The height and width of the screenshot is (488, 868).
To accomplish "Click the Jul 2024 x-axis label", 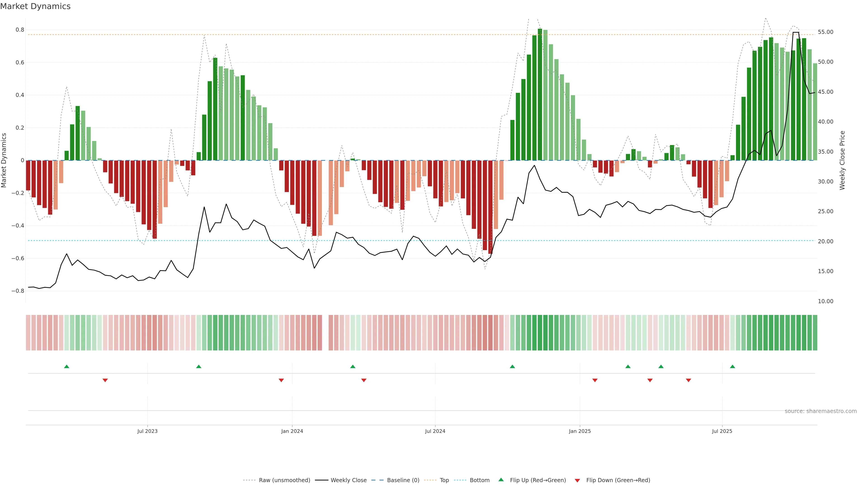I will point(435,431).
